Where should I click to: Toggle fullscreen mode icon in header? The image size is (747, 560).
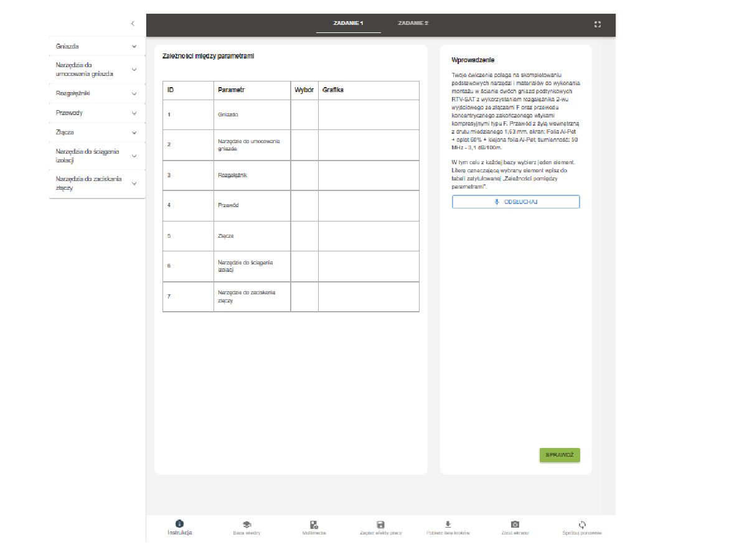click(598, 24)
